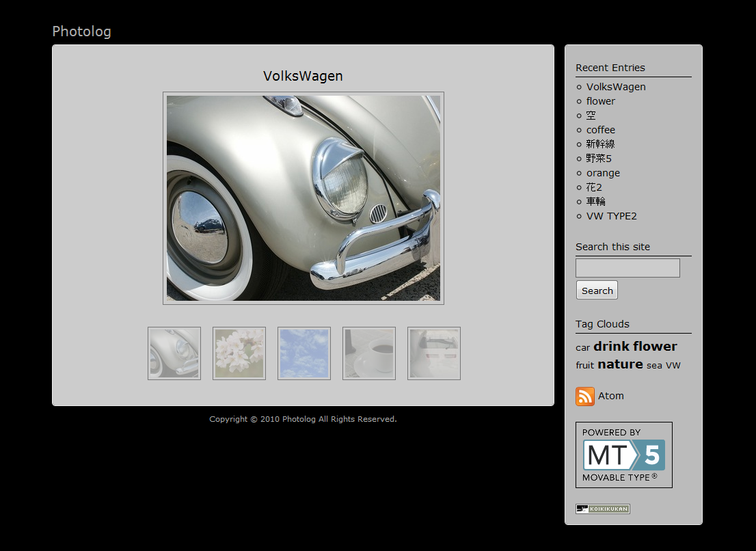756x551 pixels.
Task: Select the car tag
Action: [x=582, y=347]
